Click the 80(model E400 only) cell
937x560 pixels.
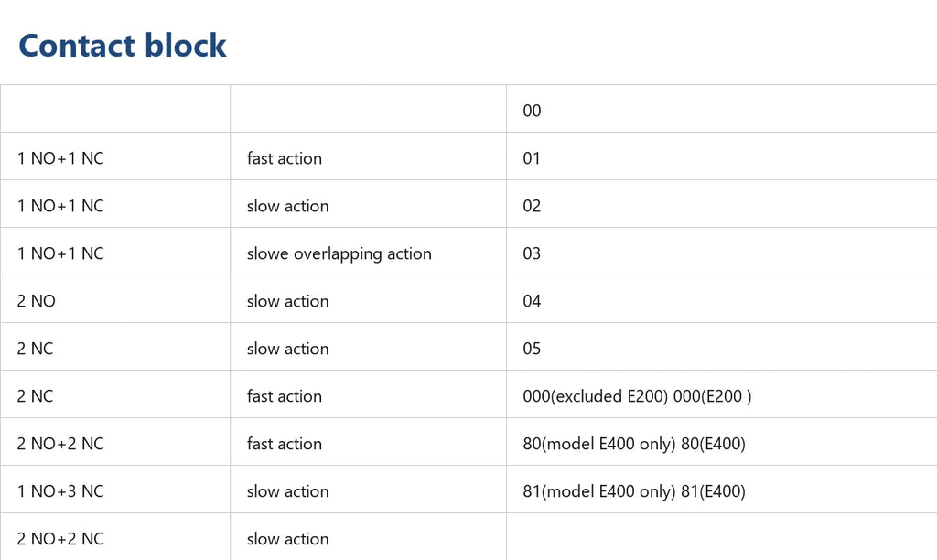pyautogui.click(x=721, y=442)
